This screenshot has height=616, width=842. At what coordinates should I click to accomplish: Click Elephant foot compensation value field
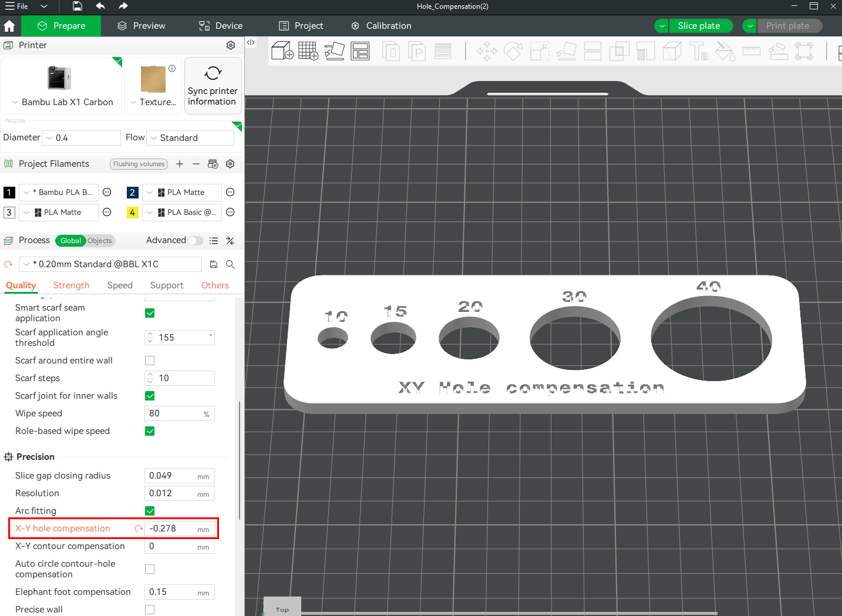[x=180, y=592]
